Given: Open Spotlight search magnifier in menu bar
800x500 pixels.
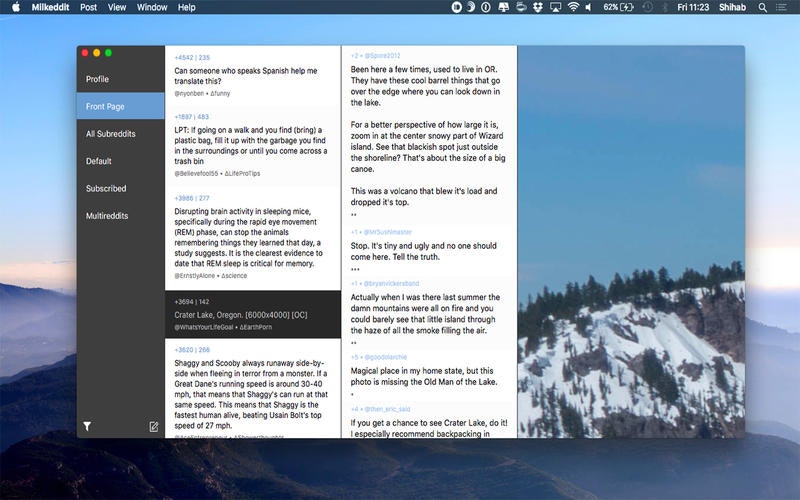Looking at the screenshot, I should [762, 7].
